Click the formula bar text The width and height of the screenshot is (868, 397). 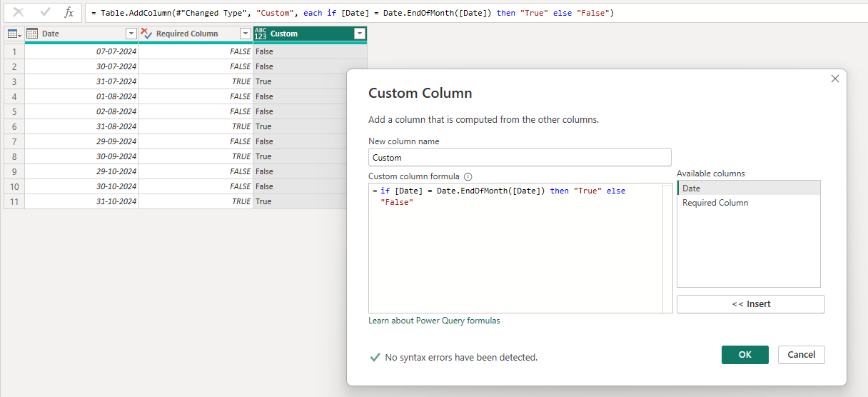(353, 13)
